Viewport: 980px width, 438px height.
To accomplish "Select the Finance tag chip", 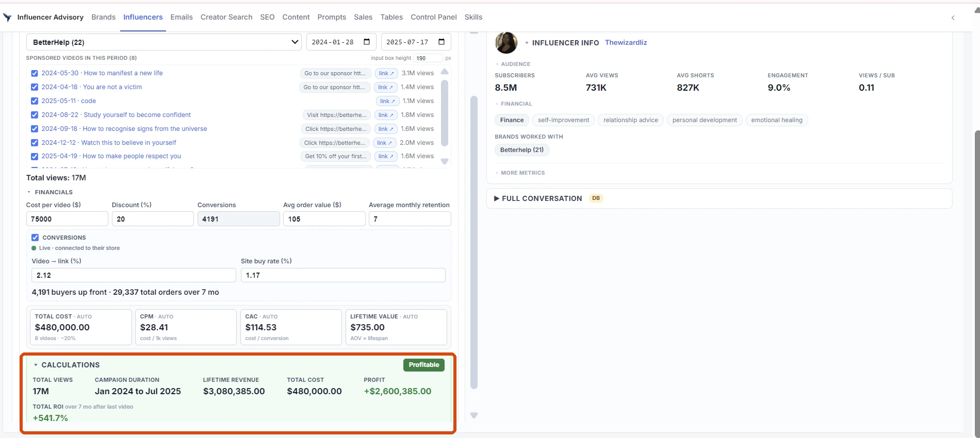I will pos(512,120).
